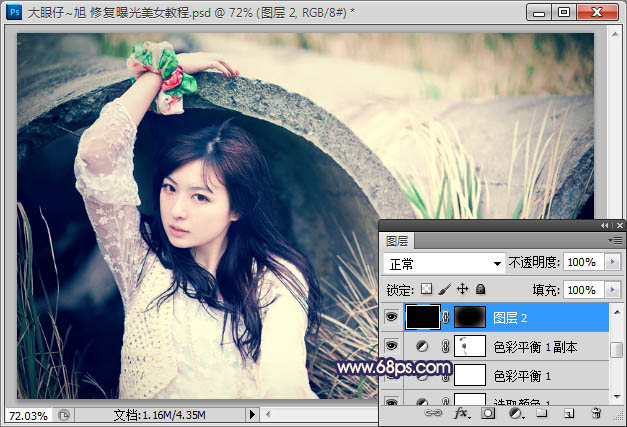Screen dimensions: 627x427
Task: Select the 色彩平衡 1 layer name
Action: tap(522, 376)
